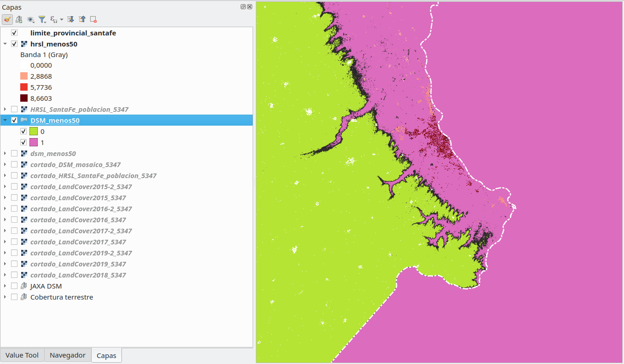The width and height of the screenshot is (624, 364).
Task: Collapse the DSM_menos50 layer categories
Action: point(5,121)
